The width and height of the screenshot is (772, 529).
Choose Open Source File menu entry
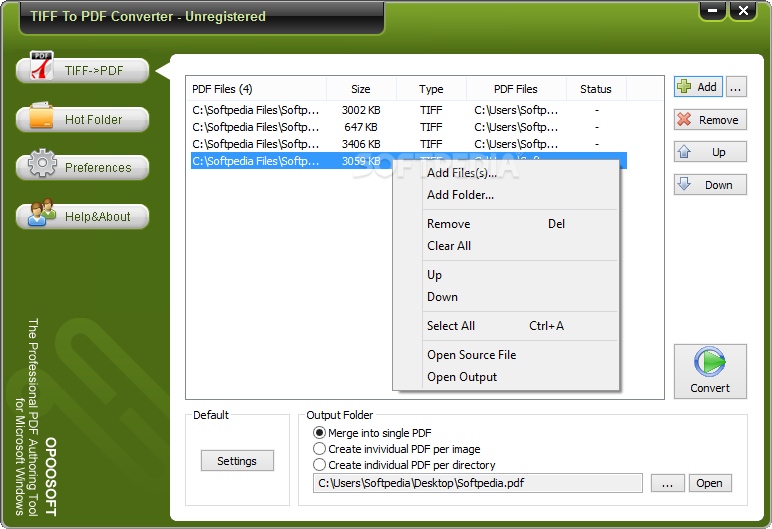[x=506, y=355]
